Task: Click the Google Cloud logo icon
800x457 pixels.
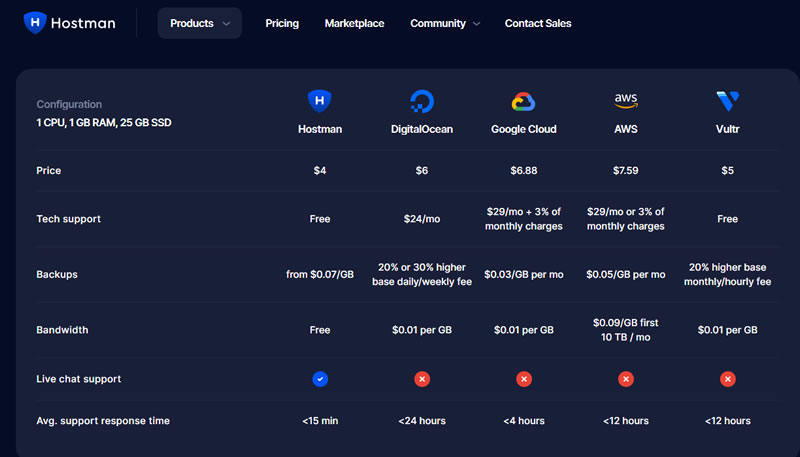Action: tap(523, 101)
